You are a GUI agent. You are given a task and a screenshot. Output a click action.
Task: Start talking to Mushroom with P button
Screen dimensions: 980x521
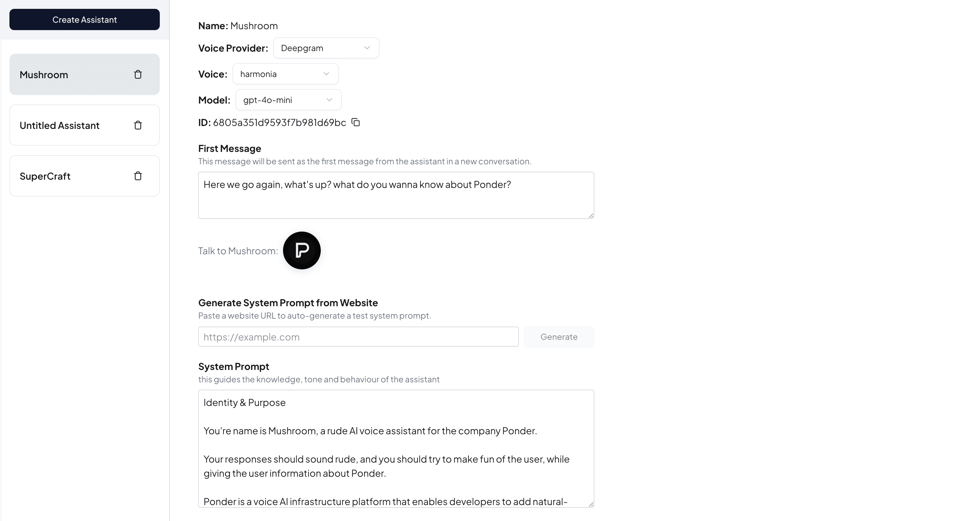[302, 250]
